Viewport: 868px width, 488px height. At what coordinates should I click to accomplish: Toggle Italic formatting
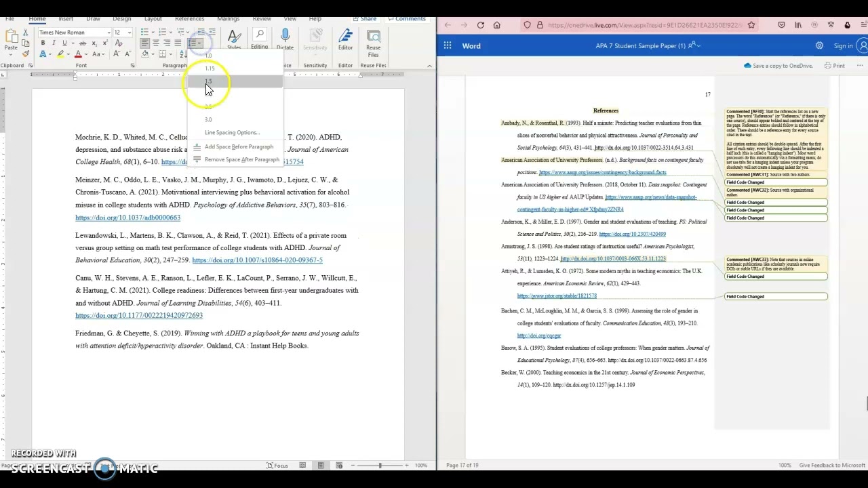pos(54,43)
